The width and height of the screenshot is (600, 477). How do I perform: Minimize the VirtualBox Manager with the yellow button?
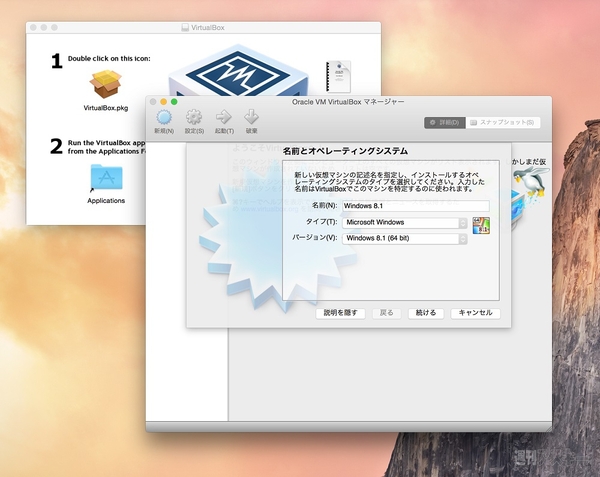[x=163, y=102]
